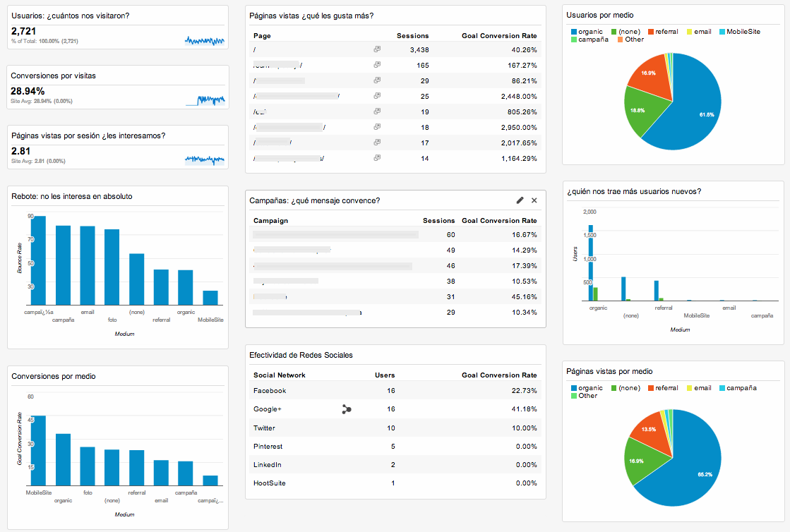Click the Google+ social hub icon

[x=346, y=409]
